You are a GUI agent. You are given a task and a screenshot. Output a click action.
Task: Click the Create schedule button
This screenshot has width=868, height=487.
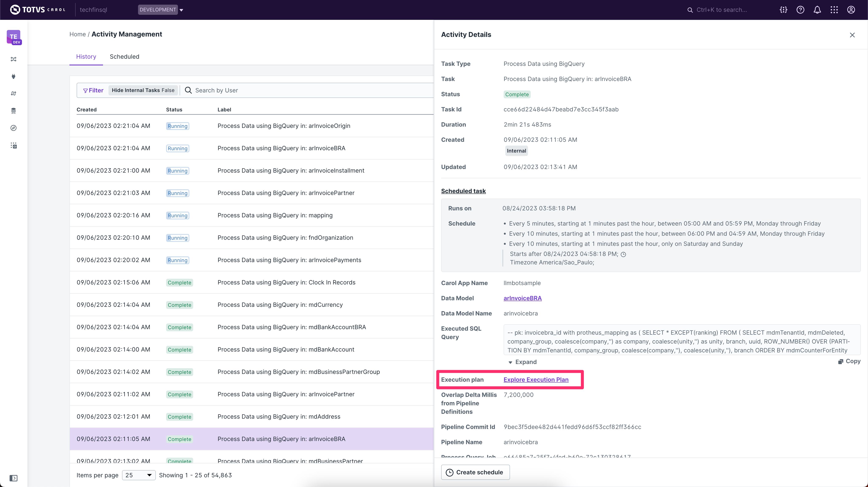[475, 472]
